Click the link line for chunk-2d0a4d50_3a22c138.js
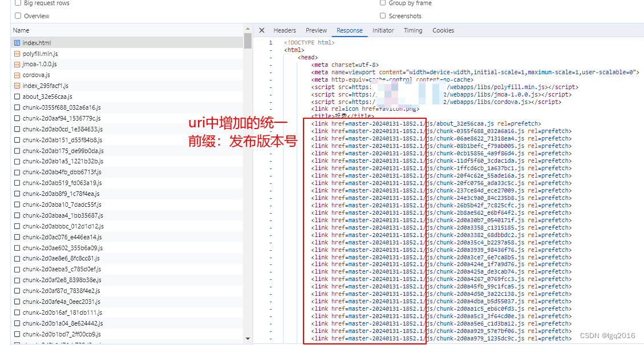The height and width of the screenshot is (345, 644). coord(441,294)
